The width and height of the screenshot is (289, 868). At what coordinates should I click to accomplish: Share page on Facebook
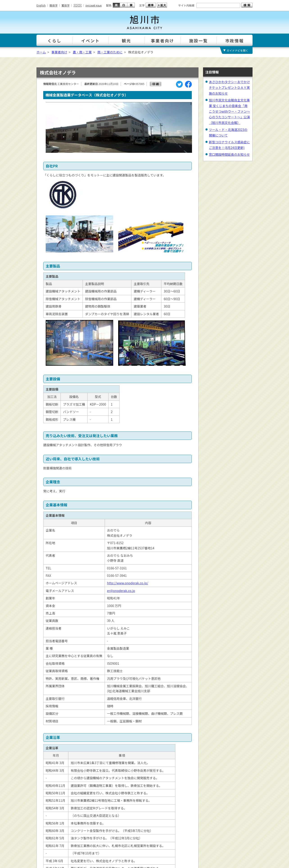188,84
